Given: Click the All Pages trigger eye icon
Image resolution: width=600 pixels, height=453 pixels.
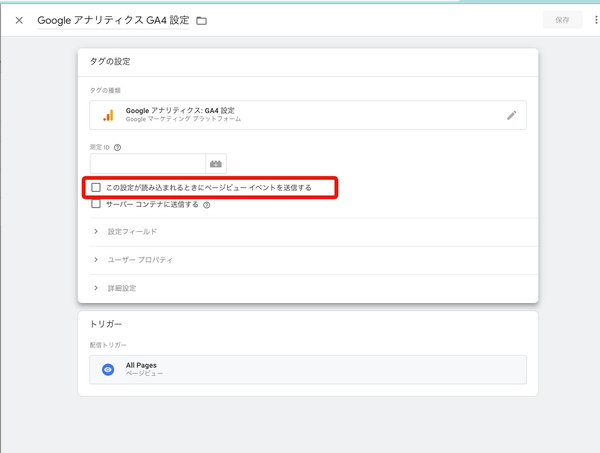Looking at the screenshot, I should pyautogui.click(x=108, y=370).
